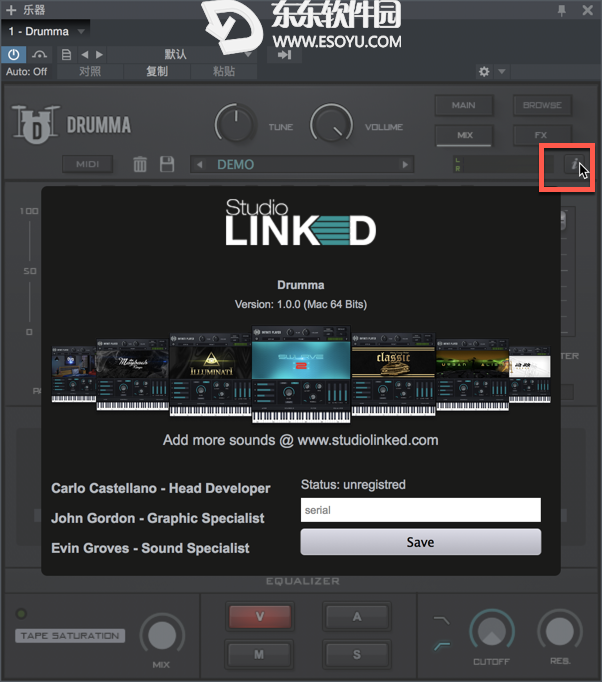Viewport: 602px width, 682px height.
Task: Toggle the plugin power button
Action: click(13, 55)
